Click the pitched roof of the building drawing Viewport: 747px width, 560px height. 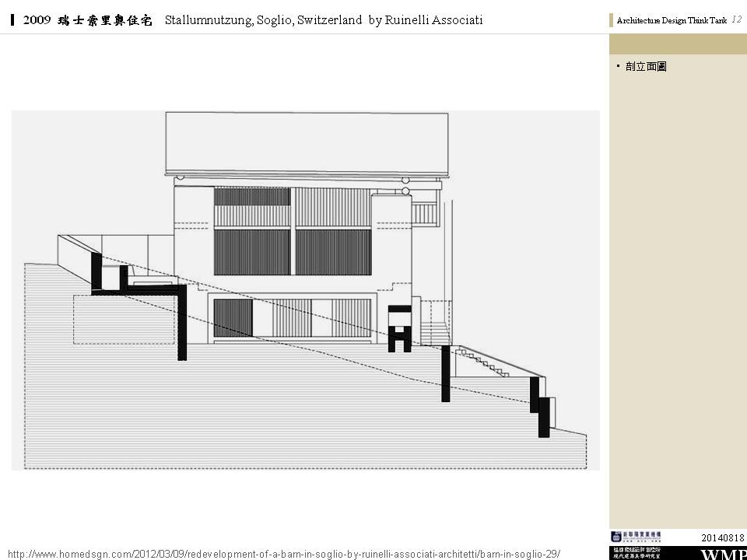tap(307, 142)
